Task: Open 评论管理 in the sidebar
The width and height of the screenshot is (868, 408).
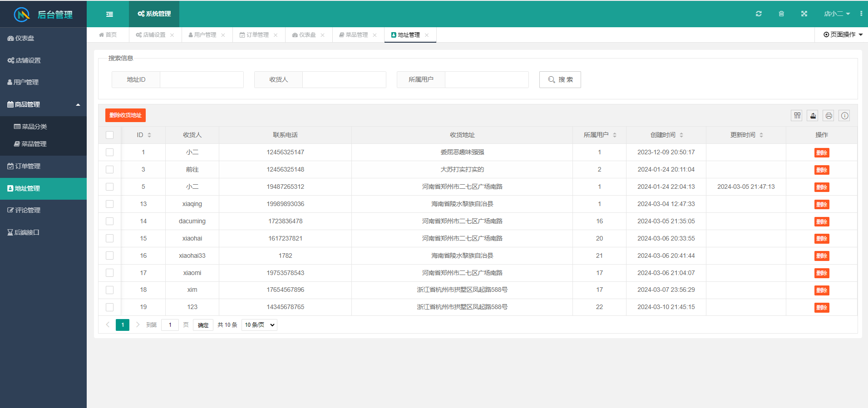Action: [x=43, y=210]
